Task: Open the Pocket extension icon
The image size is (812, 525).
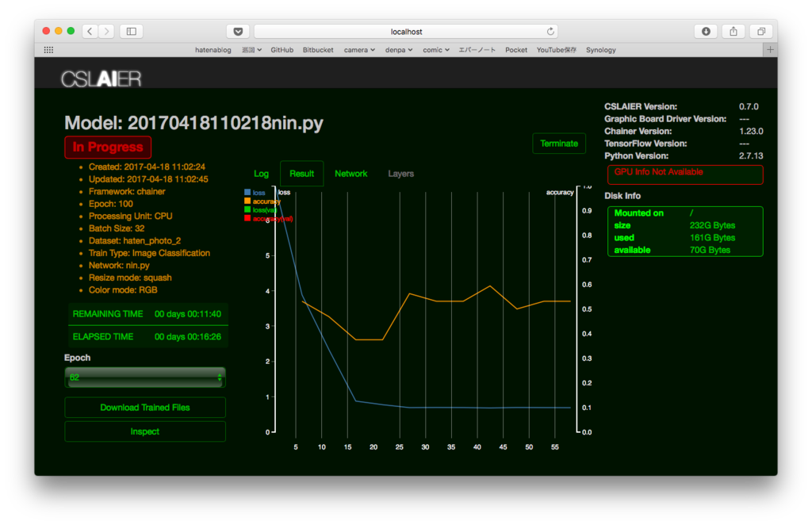Action: coord(238,32)
